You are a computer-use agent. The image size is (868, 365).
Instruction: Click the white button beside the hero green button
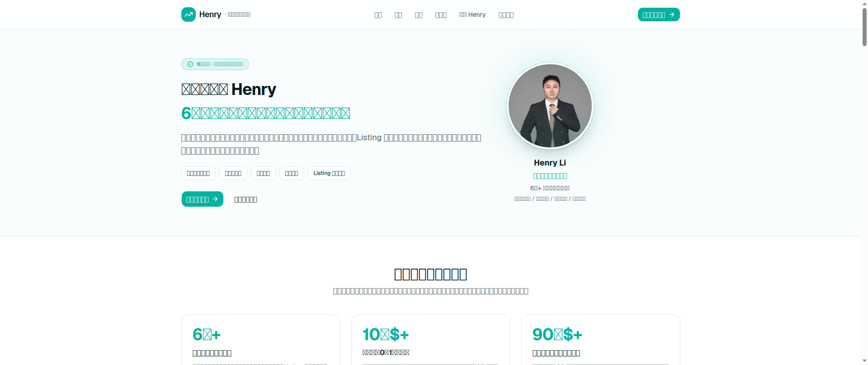[x=245, y=199]
